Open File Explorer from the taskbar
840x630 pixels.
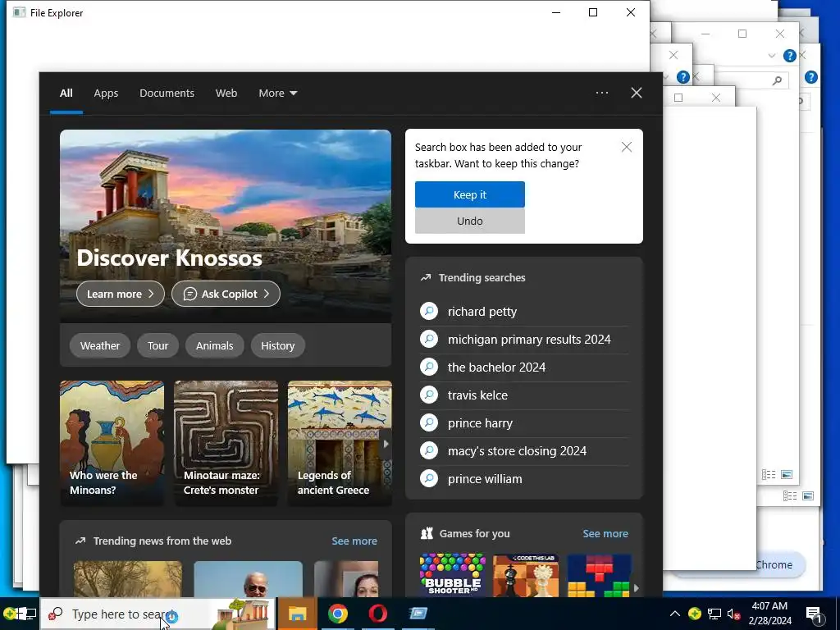coord(297,614)
